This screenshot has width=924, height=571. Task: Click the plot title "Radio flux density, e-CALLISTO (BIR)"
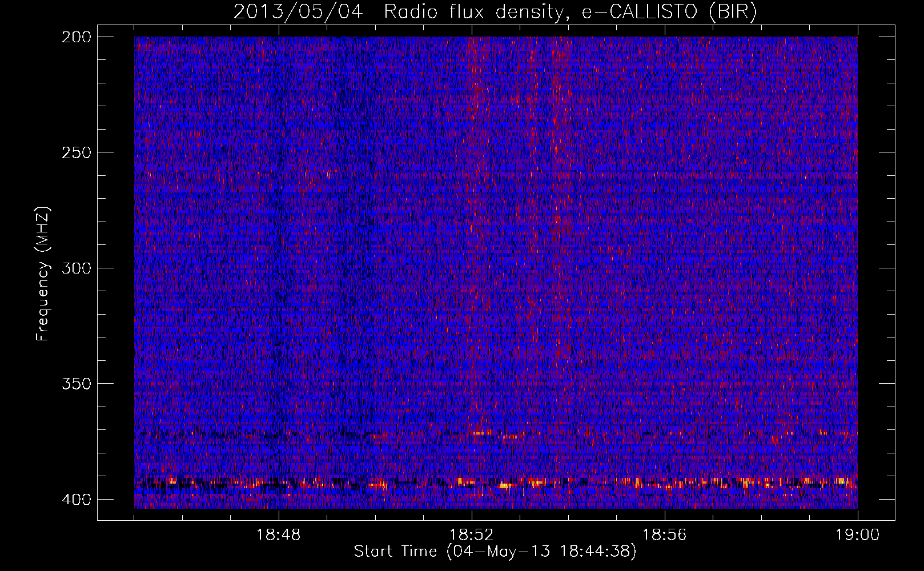click(571, 12)
